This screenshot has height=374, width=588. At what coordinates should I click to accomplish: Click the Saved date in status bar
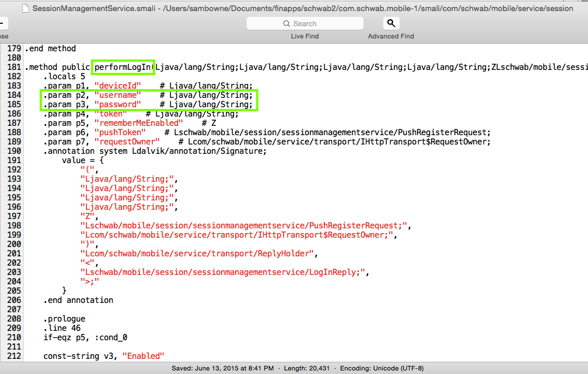223,368
